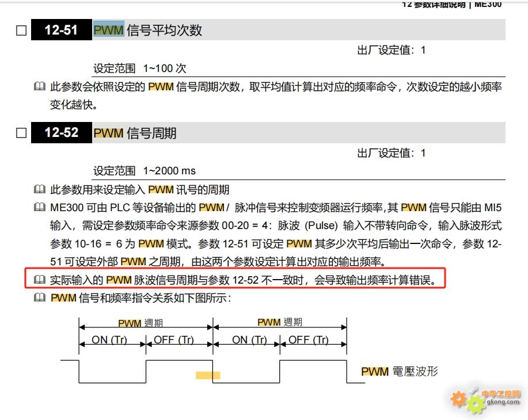
Task: Click the book icon before "PWM 信号和频率指令关系如下图所示"
Action: 40,297
